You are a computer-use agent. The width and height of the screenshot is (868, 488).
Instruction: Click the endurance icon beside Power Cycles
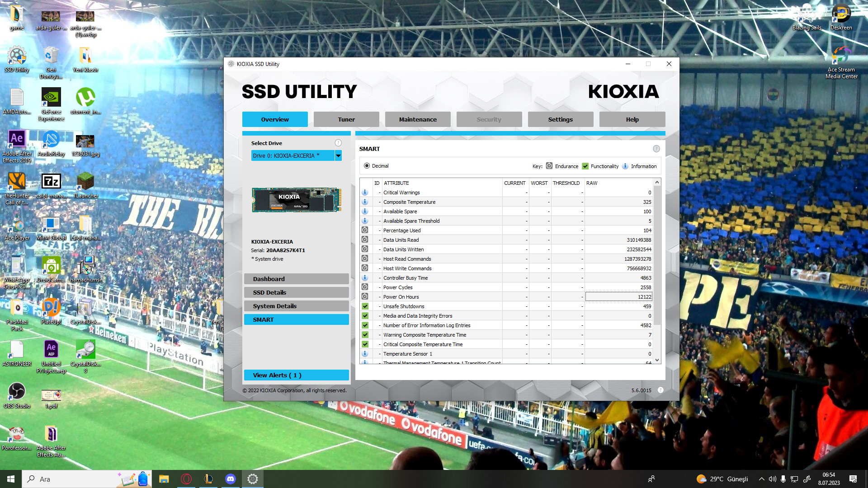tap(365, 287)
